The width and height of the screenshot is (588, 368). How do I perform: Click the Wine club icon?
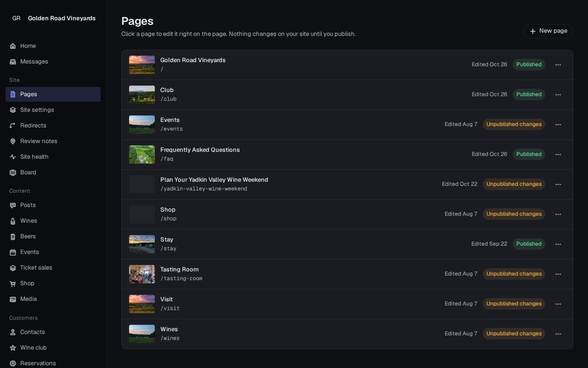coord(13,348)
